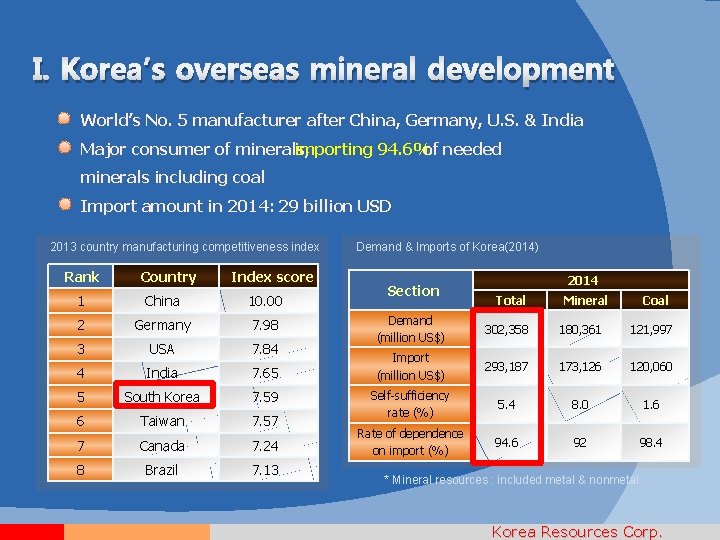The height and width of the screenshot is (540, 720).
Task: Click the "Korea Resources Corp." footer text
Action: point(577,532)
